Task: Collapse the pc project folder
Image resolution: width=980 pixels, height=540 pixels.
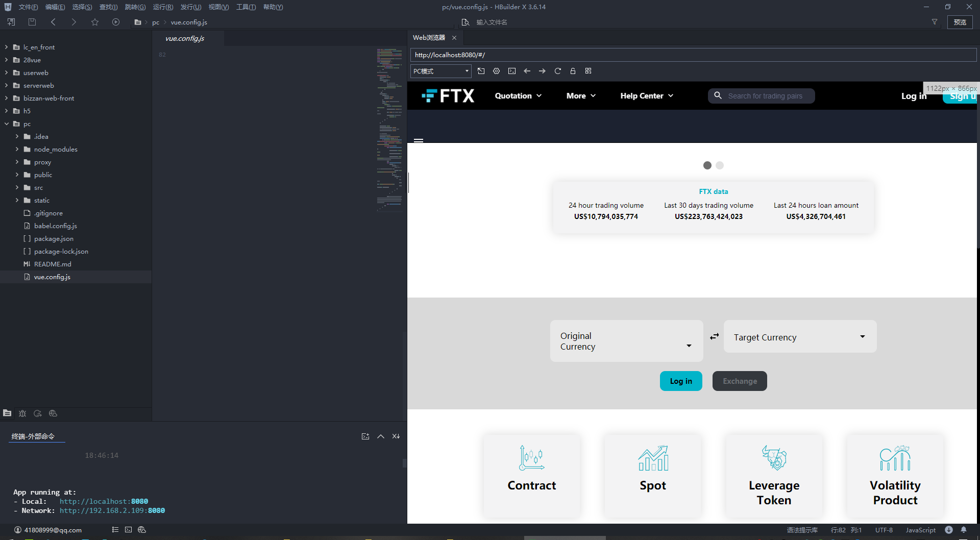Action: (7, 124)
